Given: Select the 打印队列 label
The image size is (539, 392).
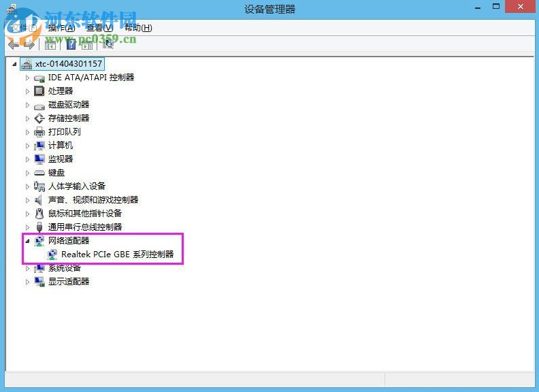Looking at the screenshot, I should pyautogui.click(x=65, y=132).
